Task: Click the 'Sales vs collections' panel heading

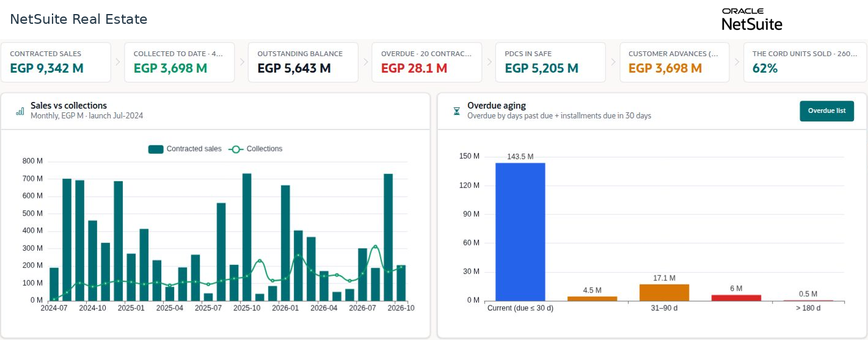Action: point(68,106)
